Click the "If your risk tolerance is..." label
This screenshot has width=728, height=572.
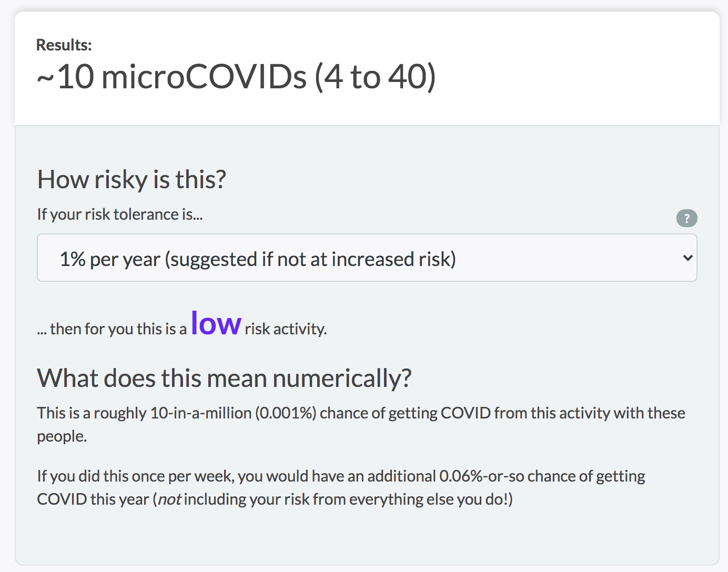click(x=120, y=214)
